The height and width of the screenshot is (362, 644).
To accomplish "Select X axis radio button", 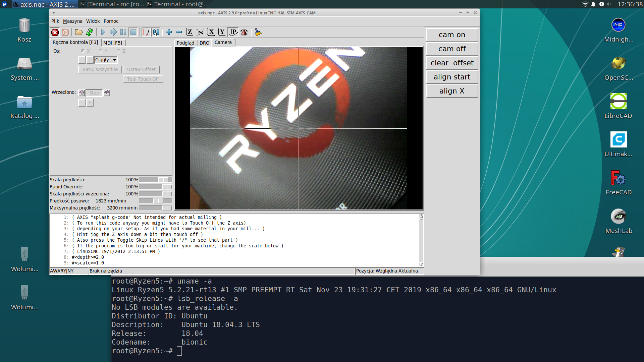I will 83,51.
